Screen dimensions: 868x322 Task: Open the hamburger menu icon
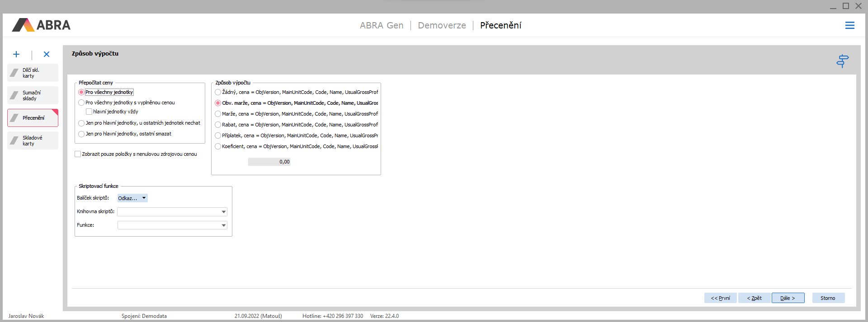[x=849, y=26]
